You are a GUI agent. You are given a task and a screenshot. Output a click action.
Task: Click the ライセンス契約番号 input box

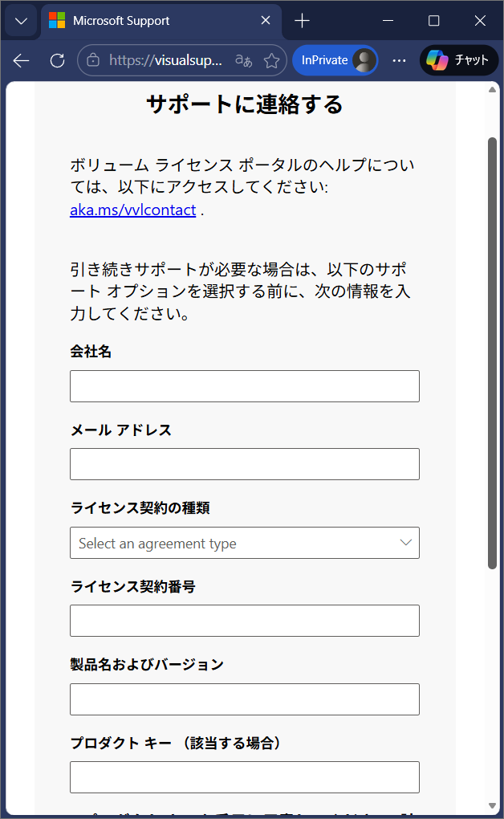(245, 621)
